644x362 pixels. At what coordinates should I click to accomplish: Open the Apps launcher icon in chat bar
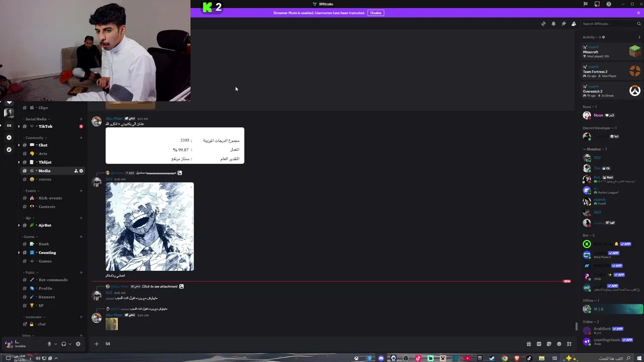tap(569, 344)
